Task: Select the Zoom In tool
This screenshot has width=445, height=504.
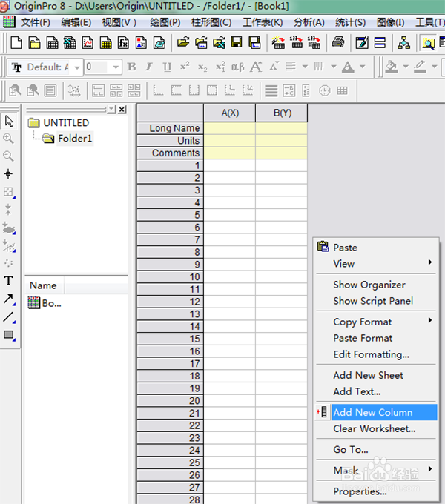Action: (x=8, y=139)
